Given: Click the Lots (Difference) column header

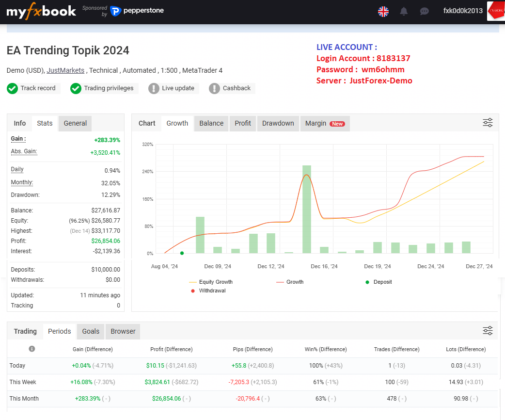Looking at the screenshot, I should 466,349.
